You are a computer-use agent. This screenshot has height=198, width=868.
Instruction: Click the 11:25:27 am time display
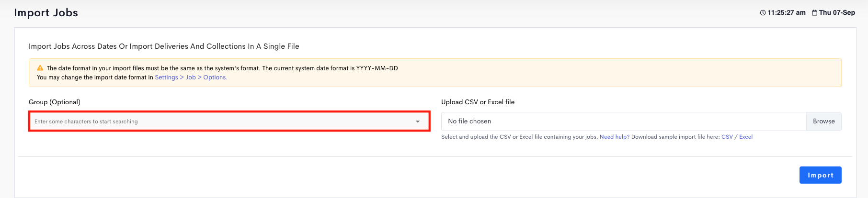tap(787, 13)
